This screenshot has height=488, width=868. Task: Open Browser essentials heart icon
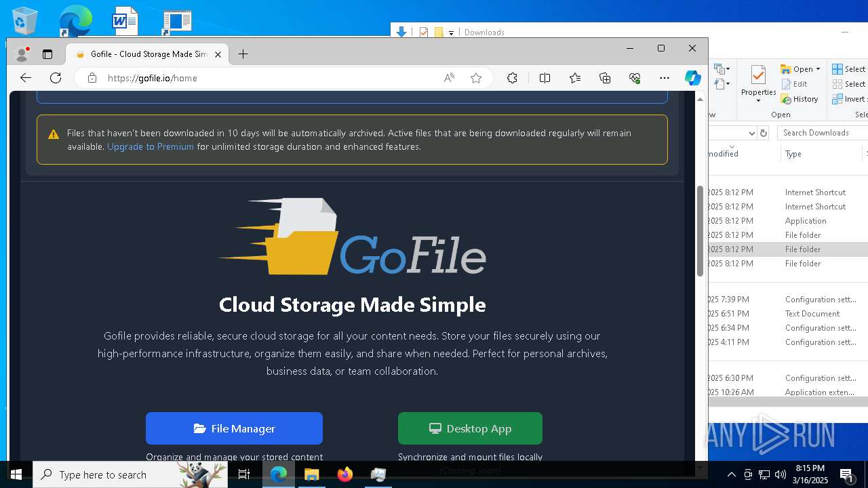point(635,78)
